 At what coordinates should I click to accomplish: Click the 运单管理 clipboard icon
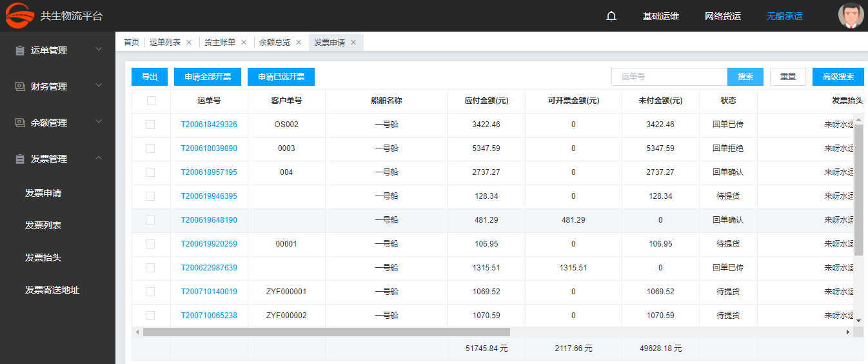(20, 50)
